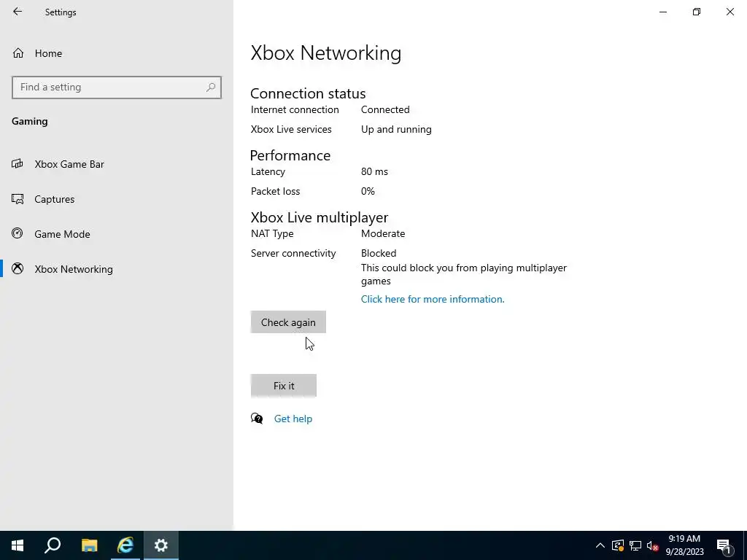Click the security warning tray icon
The width and height of the screenshot is (747, 560).
617,545
